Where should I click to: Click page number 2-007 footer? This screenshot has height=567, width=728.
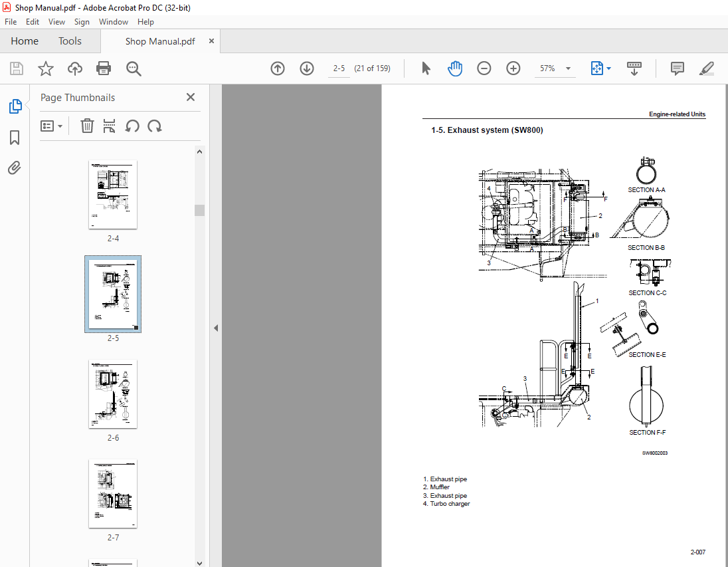698,552
